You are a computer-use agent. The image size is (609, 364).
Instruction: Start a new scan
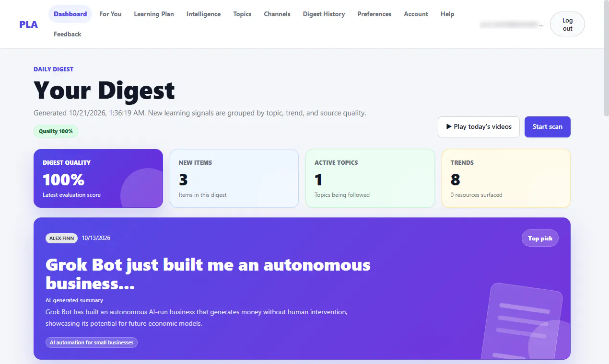click(547, 127)
